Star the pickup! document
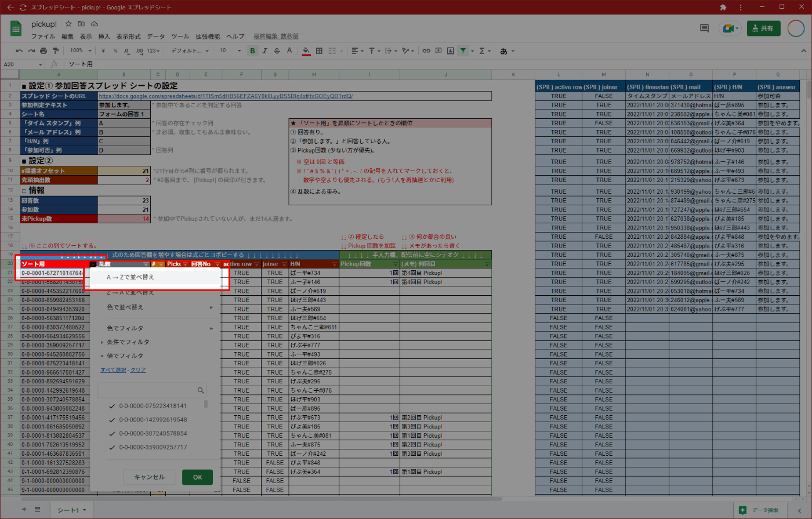This screenshot has width=812, height=519. click(68, 24)
